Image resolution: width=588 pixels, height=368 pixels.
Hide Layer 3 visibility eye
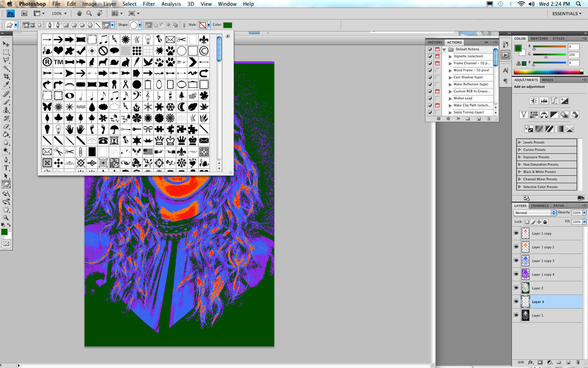click(x=516, y=301)
